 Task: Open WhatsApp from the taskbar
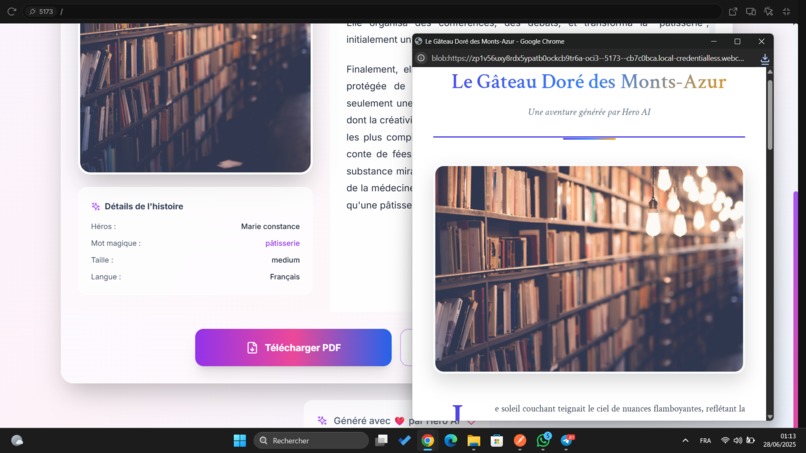(543, 440)
